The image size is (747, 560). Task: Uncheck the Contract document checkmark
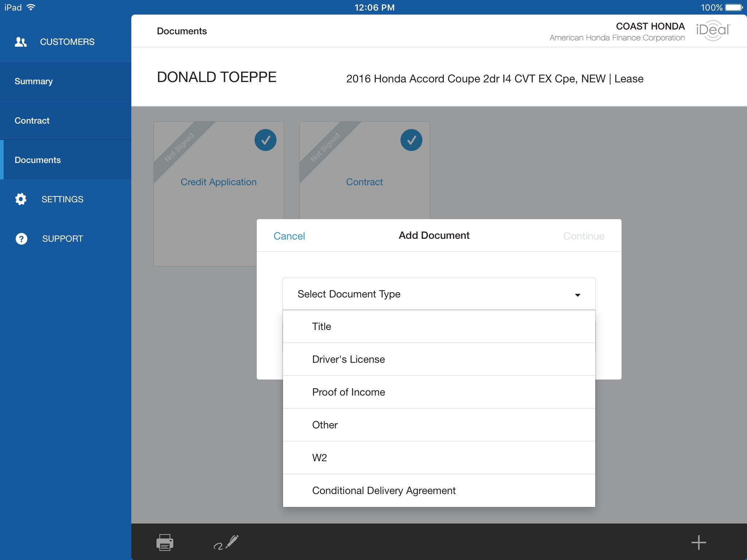pos(411,140)
